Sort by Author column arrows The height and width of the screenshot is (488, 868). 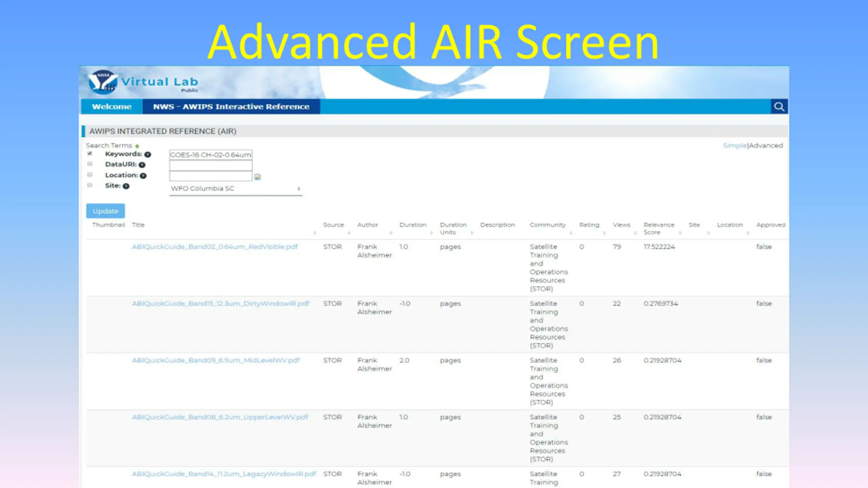391,233
